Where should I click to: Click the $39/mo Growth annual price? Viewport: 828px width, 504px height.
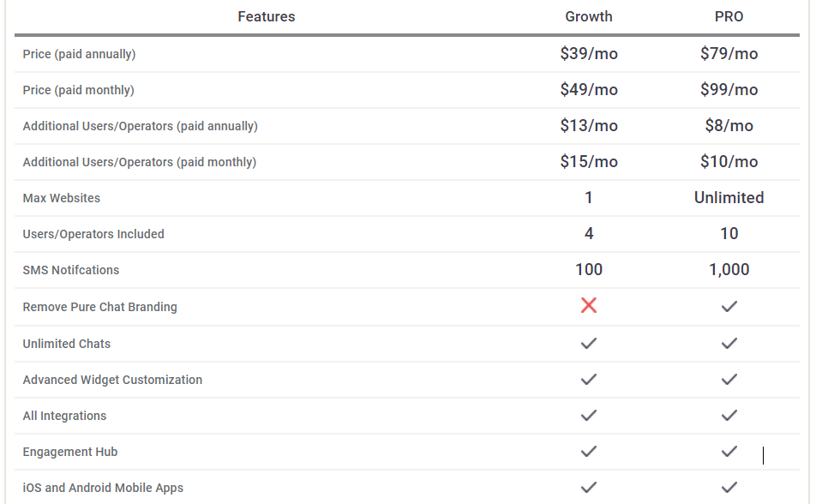588,53
